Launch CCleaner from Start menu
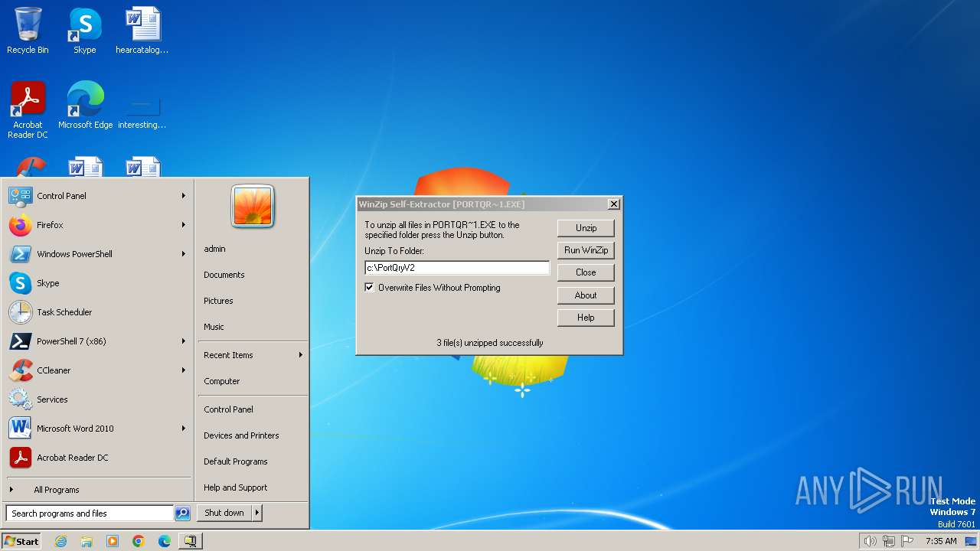This screenshot has height=551, width=980. (x=98, y=370)
